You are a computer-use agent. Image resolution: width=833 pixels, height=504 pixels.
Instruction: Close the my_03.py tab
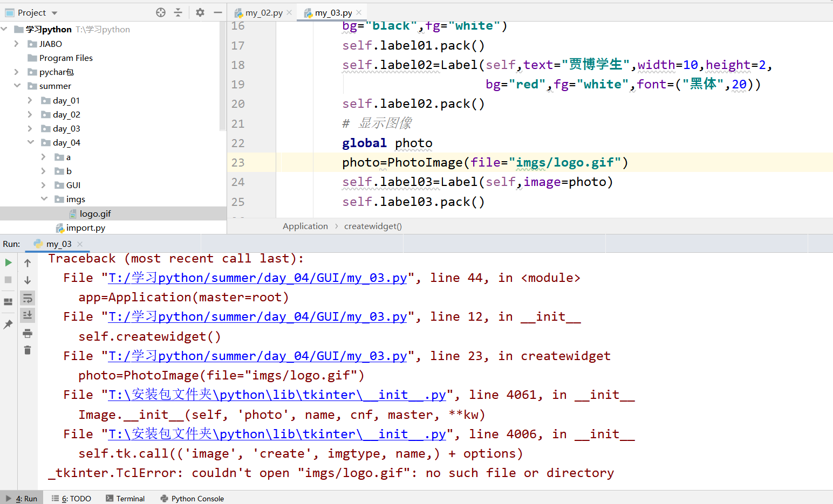tap(359, 12)
